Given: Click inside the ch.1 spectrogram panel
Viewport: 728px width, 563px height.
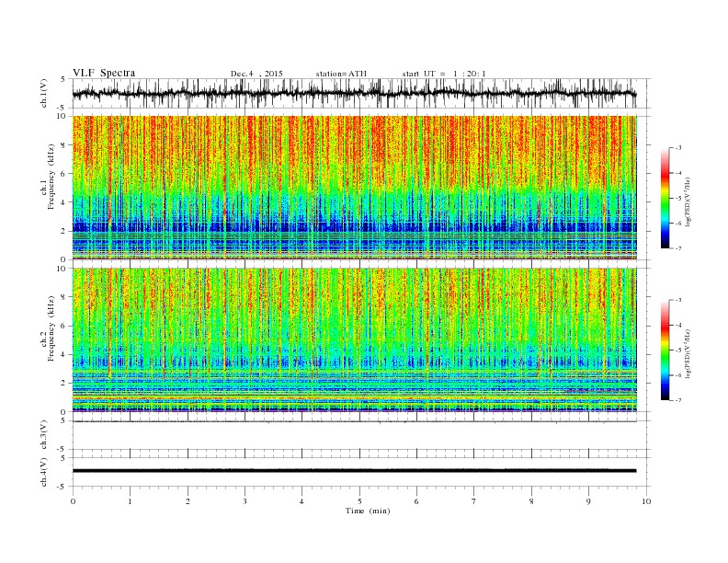Looking at the screenshot, I should 354,188.
